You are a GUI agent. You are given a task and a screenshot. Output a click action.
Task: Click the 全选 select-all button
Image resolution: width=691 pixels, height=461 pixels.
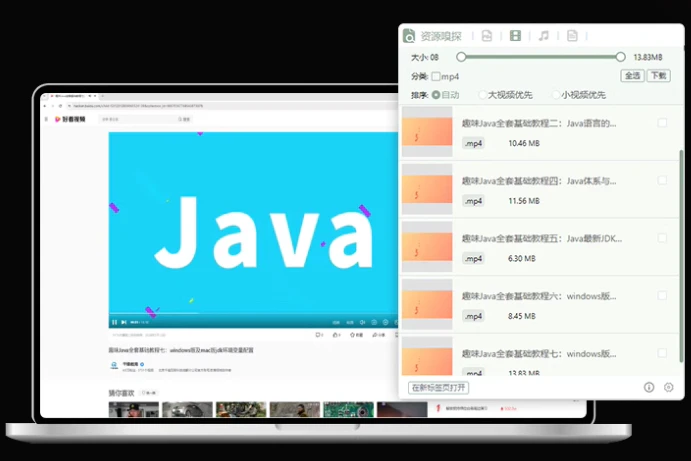pyautogui.click(x=633, y=76)
